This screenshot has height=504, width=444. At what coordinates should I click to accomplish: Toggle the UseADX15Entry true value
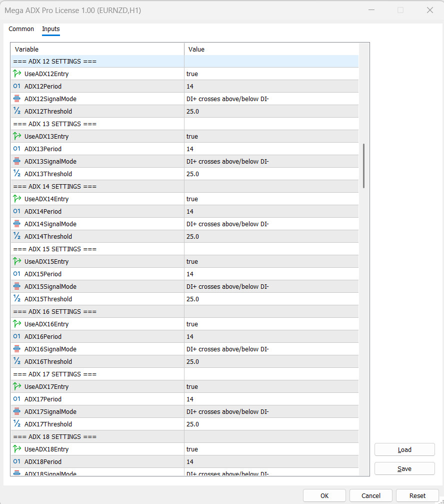click(271, 261)
